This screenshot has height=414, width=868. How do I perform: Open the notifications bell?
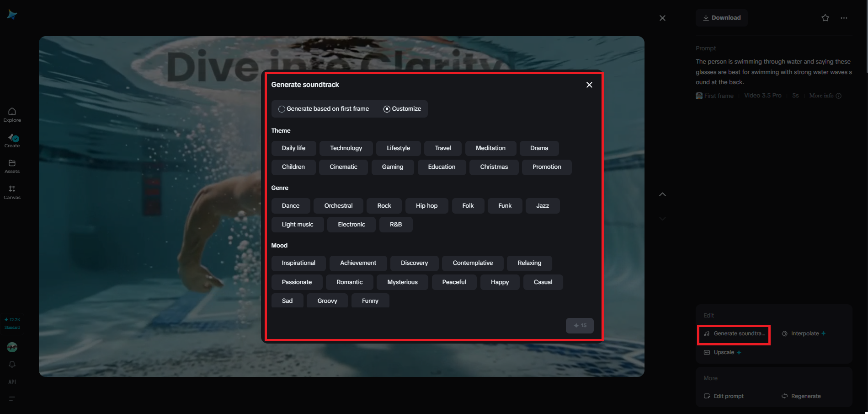[12, 364]
